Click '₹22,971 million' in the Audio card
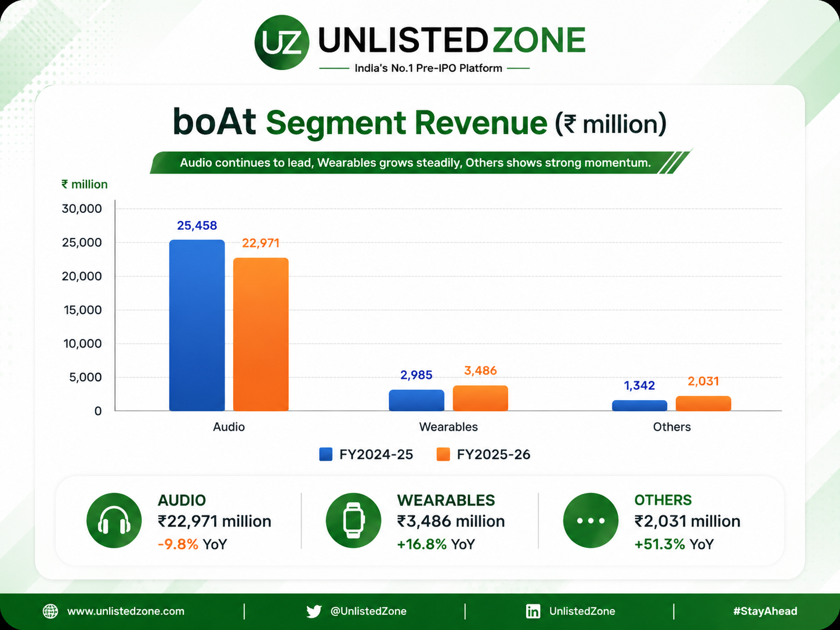 pos(215,522)
